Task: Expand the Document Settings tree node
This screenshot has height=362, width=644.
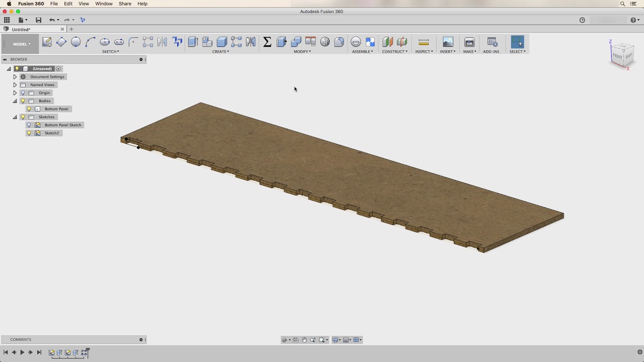Action: pos(15,77)
